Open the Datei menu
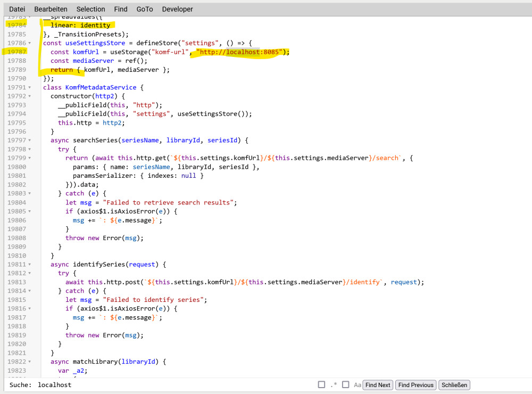 pyautogui.click(x=17, y=9)
